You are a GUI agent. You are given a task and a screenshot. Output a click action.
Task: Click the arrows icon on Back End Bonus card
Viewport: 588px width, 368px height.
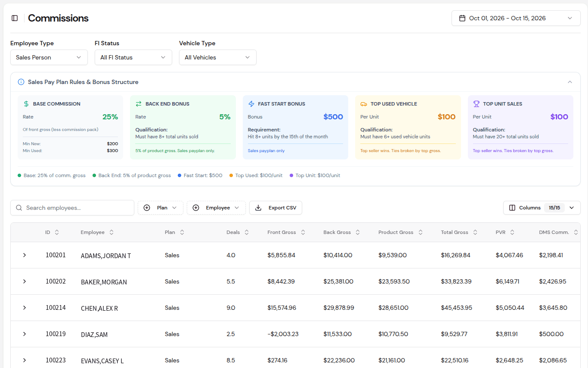pyautogui.click(x=139, y=104)
